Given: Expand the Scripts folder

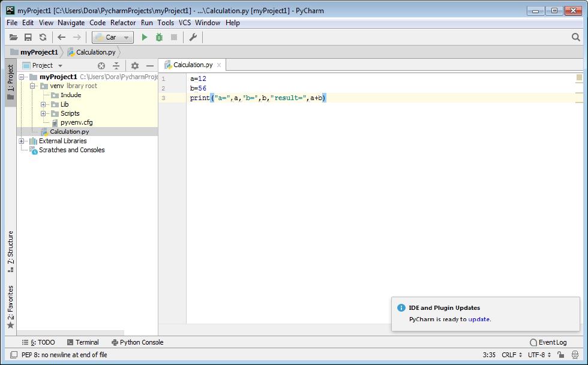Looking at the screenshot, I should (43, 113).
